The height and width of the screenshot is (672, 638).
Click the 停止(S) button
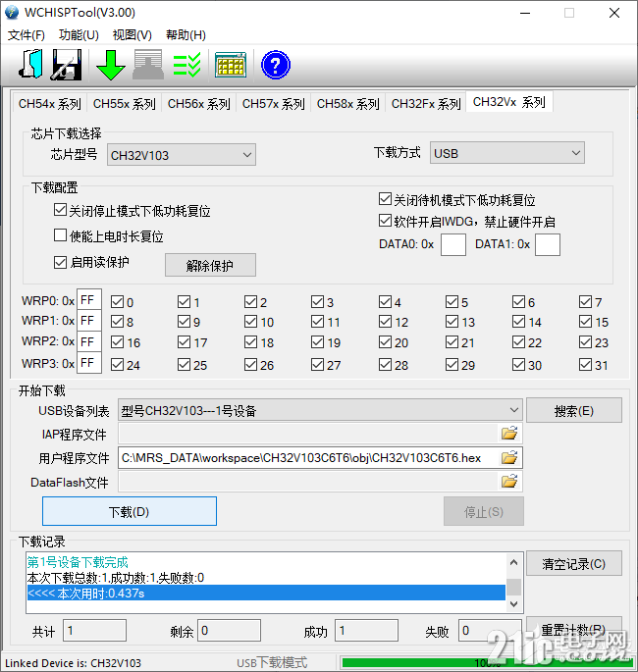pos(484,511)
